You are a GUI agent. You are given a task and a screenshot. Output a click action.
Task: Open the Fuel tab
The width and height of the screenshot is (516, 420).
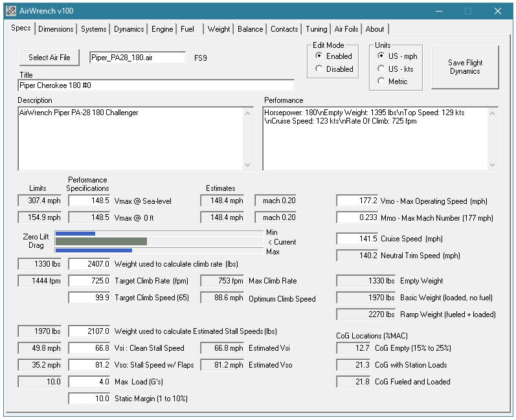[x=190, y=29]
